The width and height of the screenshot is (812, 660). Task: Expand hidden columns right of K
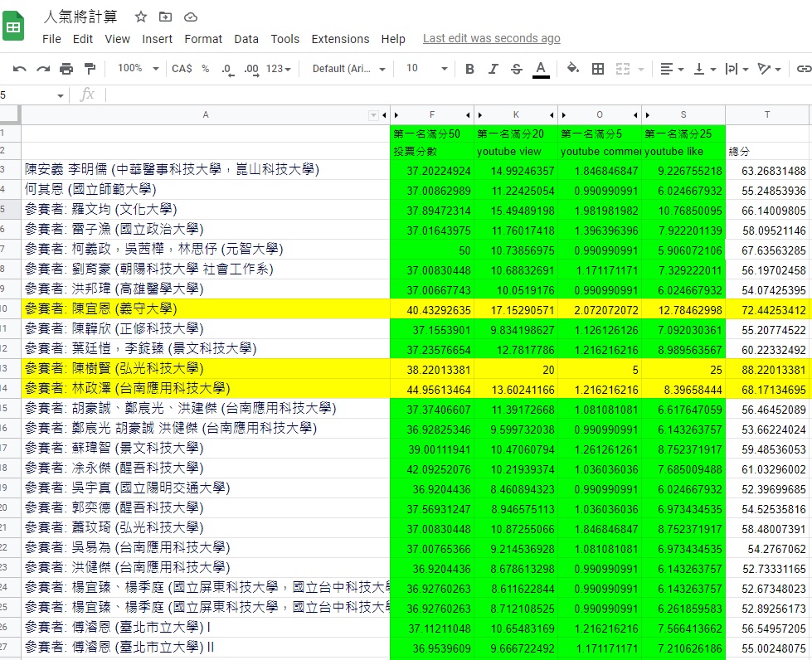(x=552, y=115)
